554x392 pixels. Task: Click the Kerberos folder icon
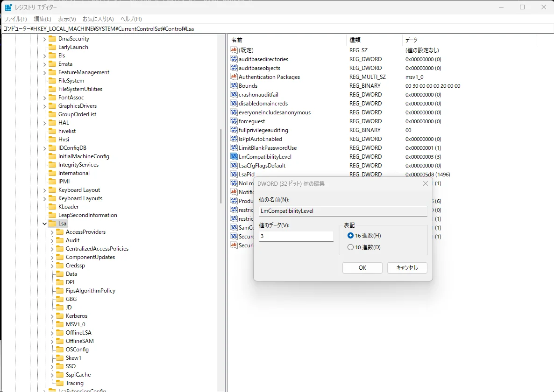coord(60,316)
